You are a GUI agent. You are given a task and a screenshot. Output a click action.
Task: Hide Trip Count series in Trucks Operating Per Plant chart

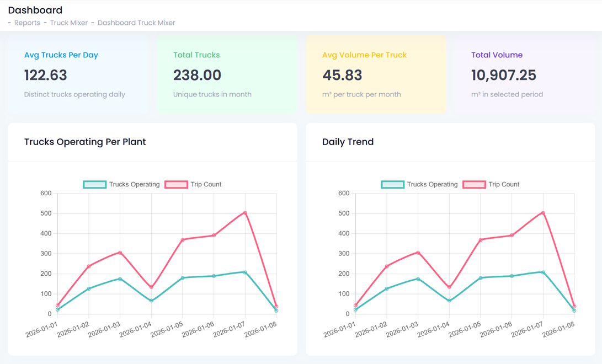(x=206, y=184)
